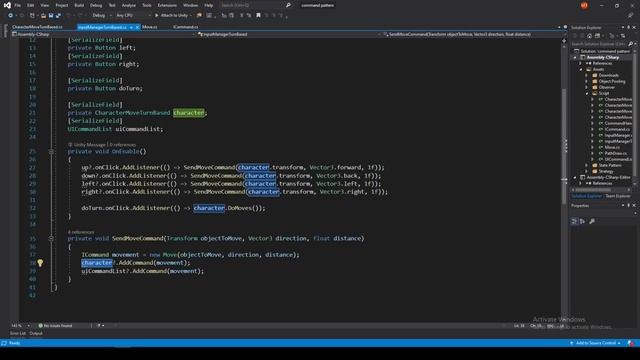640x360 pixels.
Task: Click the Visual Studio logo icon
Action: point(7,5)
